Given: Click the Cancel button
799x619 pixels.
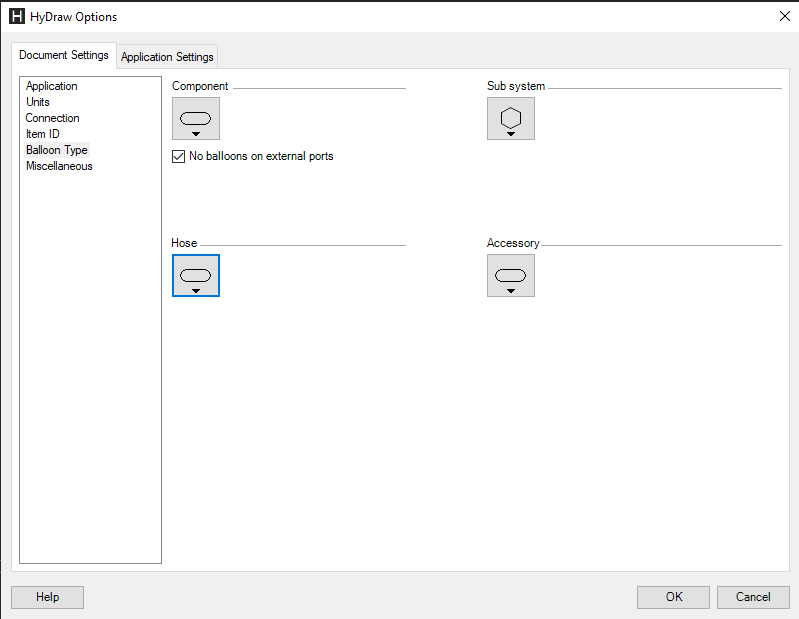Looking at the screenshot, I should (x=753, y=597).
